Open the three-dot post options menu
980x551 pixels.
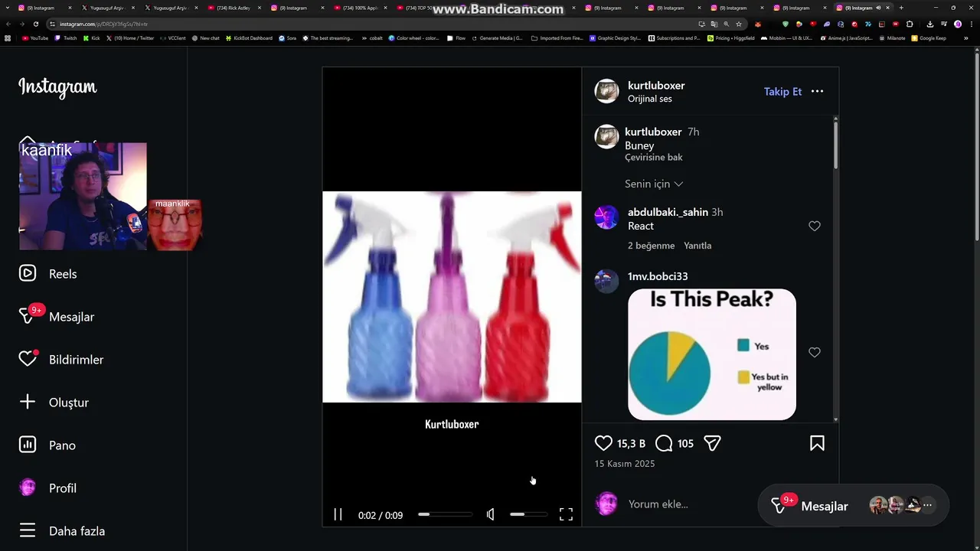pos(817,91)
